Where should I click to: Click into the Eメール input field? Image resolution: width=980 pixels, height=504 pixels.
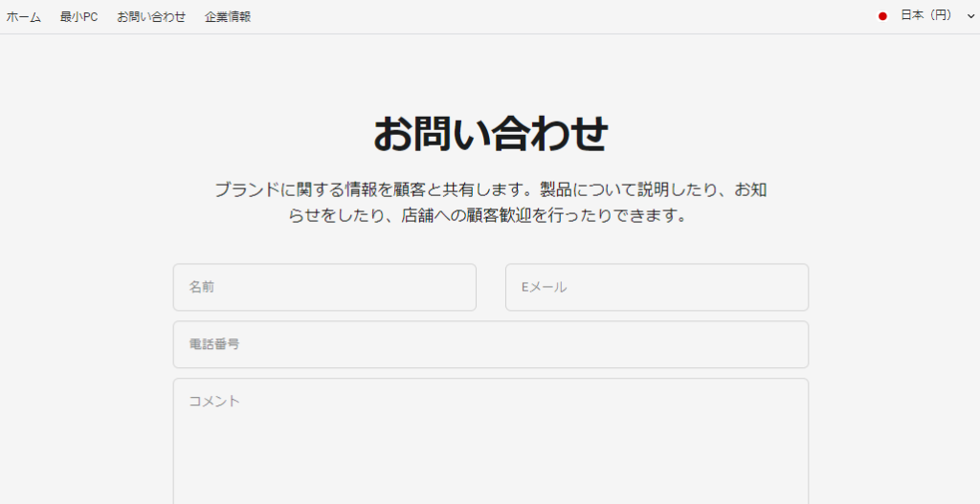click(657, 287)
